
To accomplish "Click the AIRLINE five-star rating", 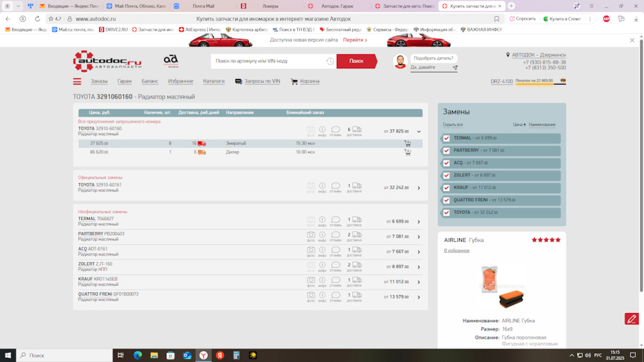I will [x=546, y=240].
